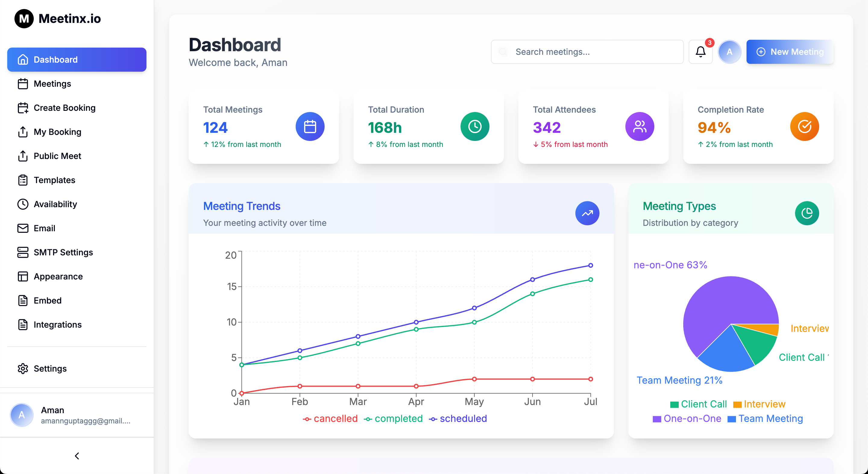Collapse the sidebar with the chevron
This screenshot has height=474, width=868.
pyautogui.click(x=77, y=456)
